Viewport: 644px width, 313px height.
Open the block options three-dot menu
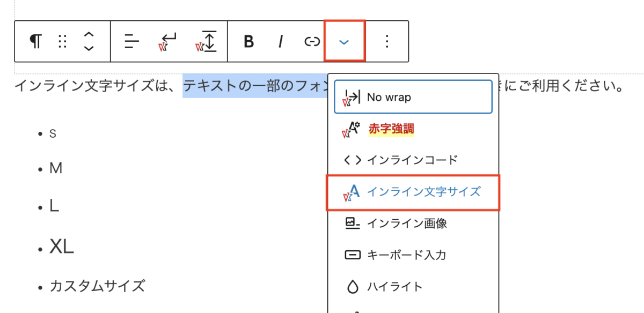click(387, 41)
